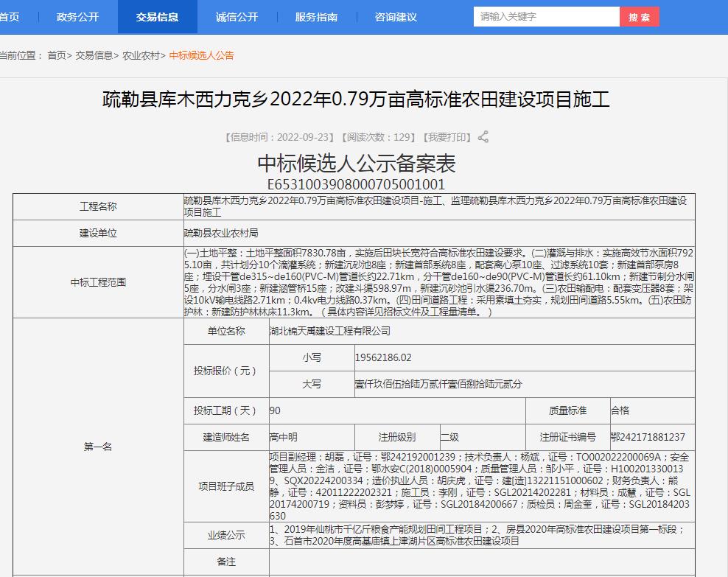Viewport: 728px width, 577px height.
Task: Click inside the 请输入关键字 search field
Action: pos(547,16)
